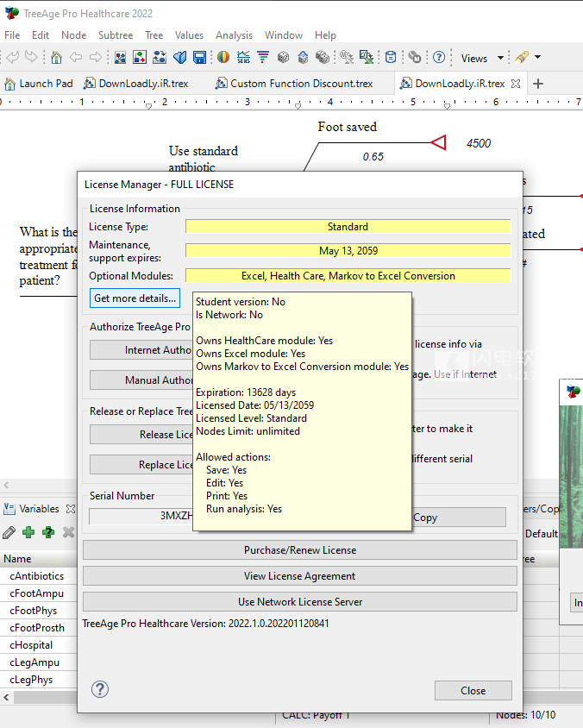This screenshot has height=728, width=583.
Task: Click the database cylinder toolbar icon
Action: click(x=391, y=58)
